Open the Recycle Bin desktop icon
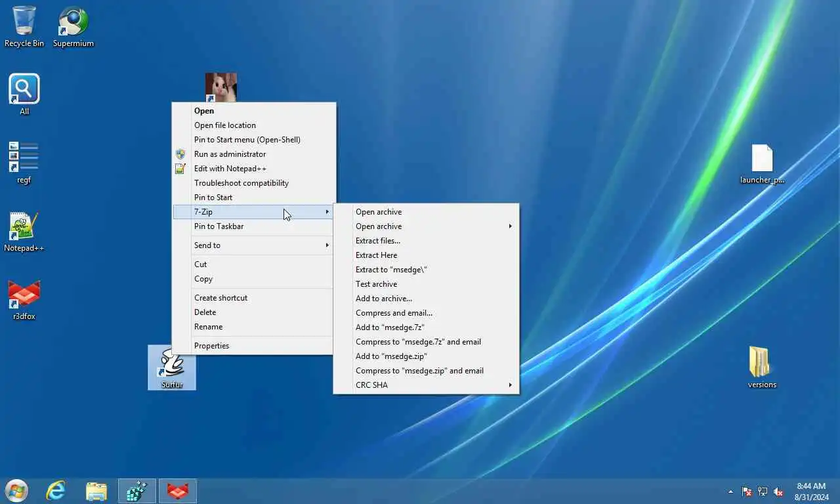Screen dimensions: 840x504 pyautogui.click(x=24, y=26)
